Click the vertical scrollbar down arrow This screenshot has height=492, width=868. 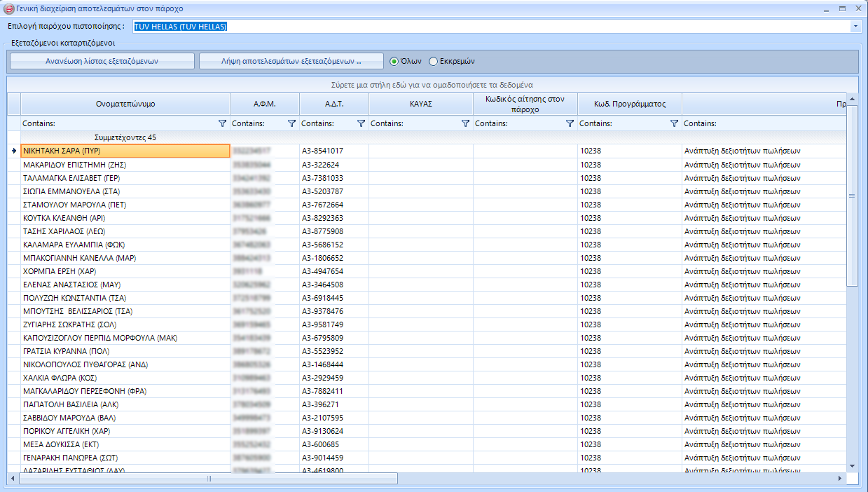(852, 465)
